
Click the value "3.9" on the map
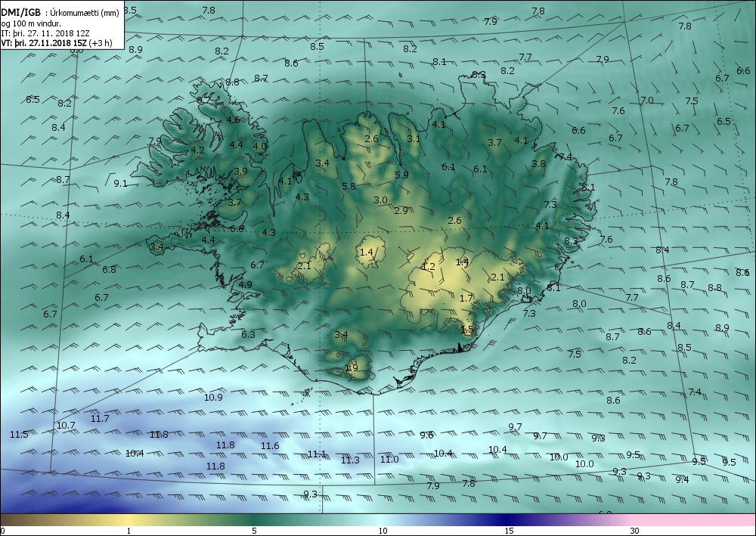240,171
